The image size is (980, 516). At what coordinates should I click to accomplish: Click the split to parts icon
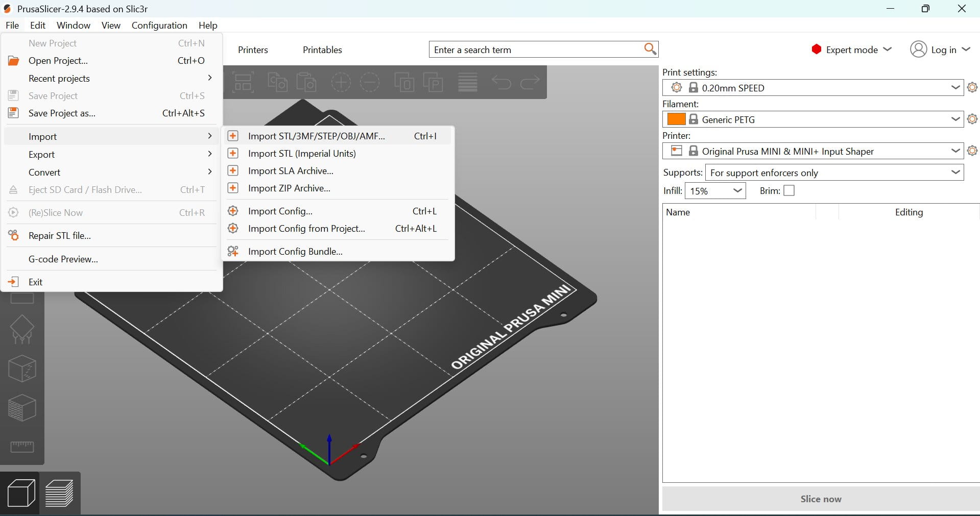pyautogui.click(x=433, y=82)
